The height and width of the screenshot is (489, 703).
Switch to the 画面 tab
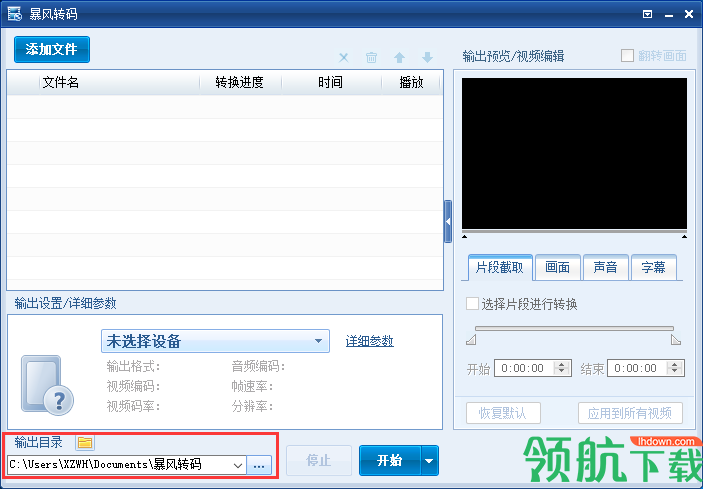click(558, 268)
